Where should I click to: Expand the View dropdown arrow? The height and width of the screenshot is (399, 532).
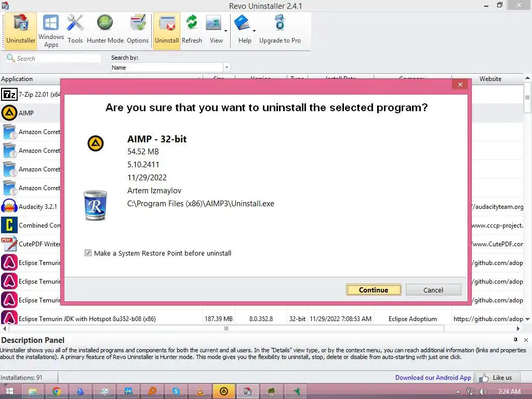[x=225, y=31]
